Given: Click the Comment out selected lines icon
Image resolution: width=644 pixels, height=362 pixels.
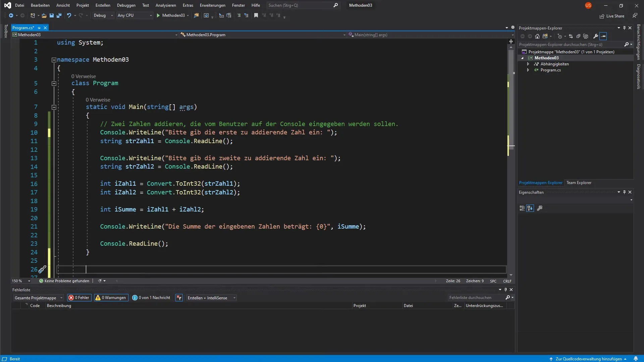Looking at the screenshot, I should point(239,15).
